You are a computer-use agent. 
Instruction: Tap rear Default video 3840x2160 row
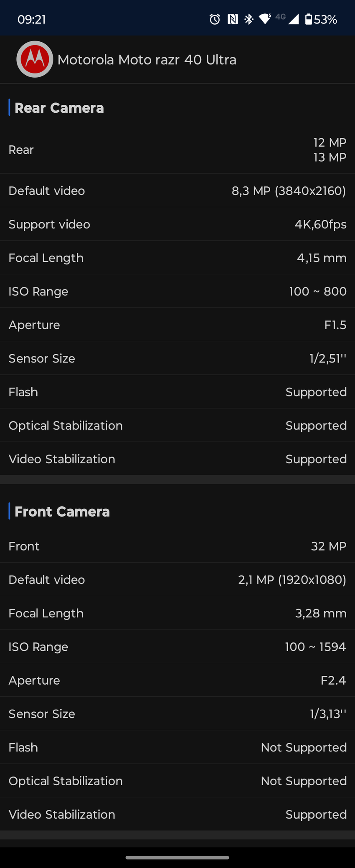pos(177,191)
